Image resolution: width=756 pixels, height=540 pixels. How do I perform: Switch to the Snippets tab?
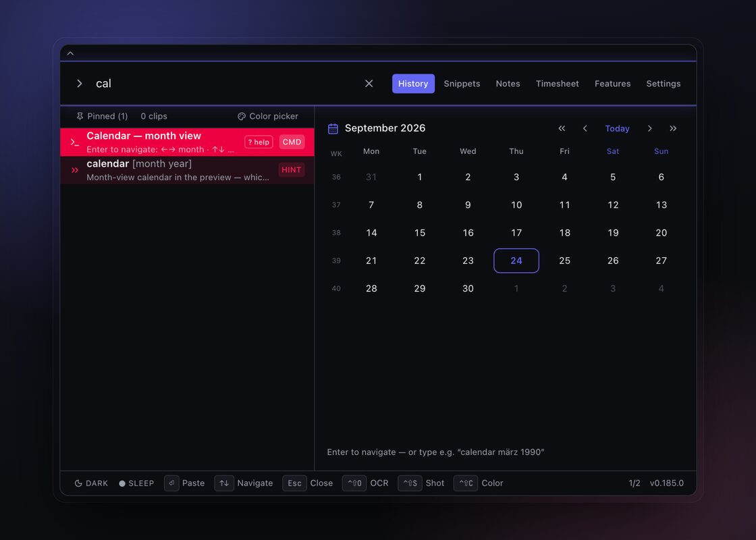click(x=462, y=84)
